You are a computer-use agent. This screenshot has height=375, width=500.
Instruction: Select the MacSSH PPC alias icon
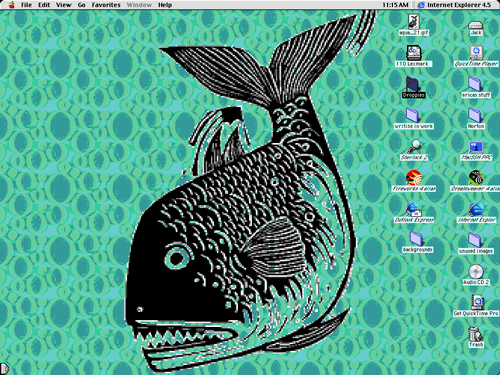(476, 147)
